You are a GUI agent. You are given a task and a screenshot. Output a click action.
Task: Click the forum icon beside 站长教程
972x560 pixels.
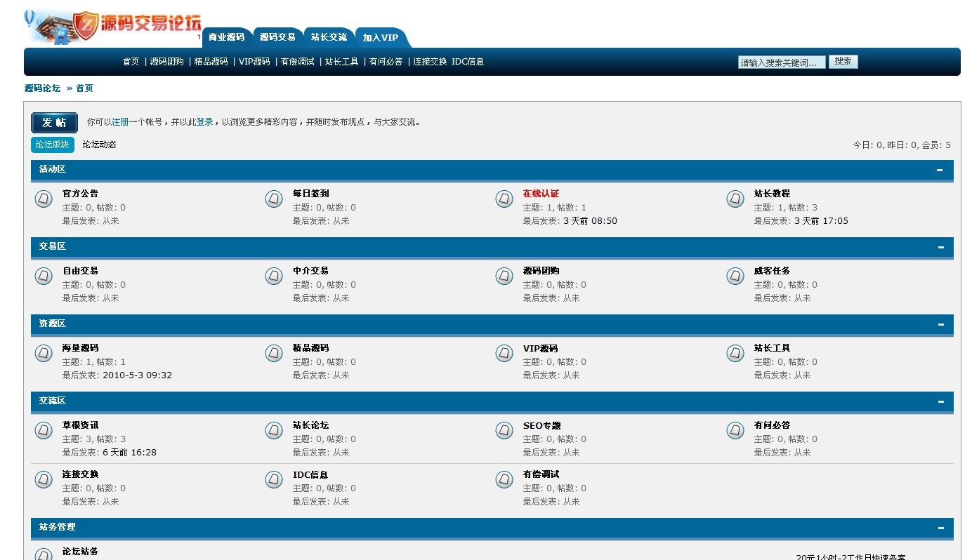tap(735, 199)
